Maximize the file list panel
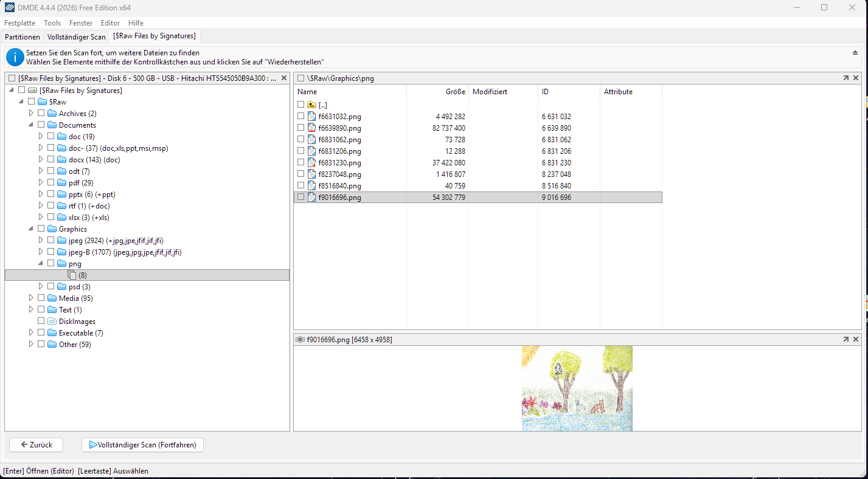Image resolution: width=868 pixels, height=479 pixels. pyautogui.click(x=845, y=78)
